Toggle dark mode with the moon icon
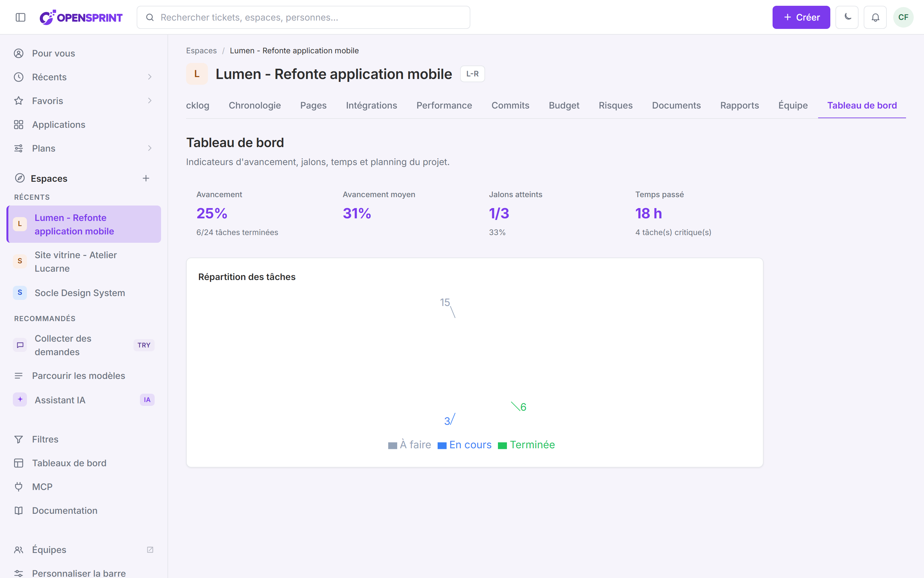The image size is (924, 578). (847, 17)
